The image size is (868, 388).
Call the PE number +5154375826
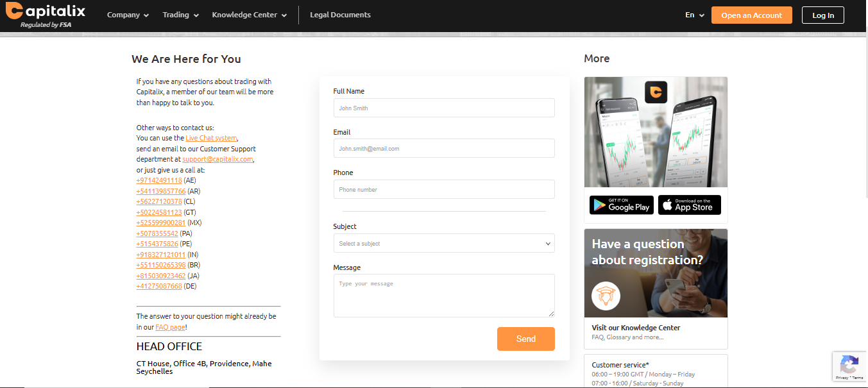pos(157,244)
